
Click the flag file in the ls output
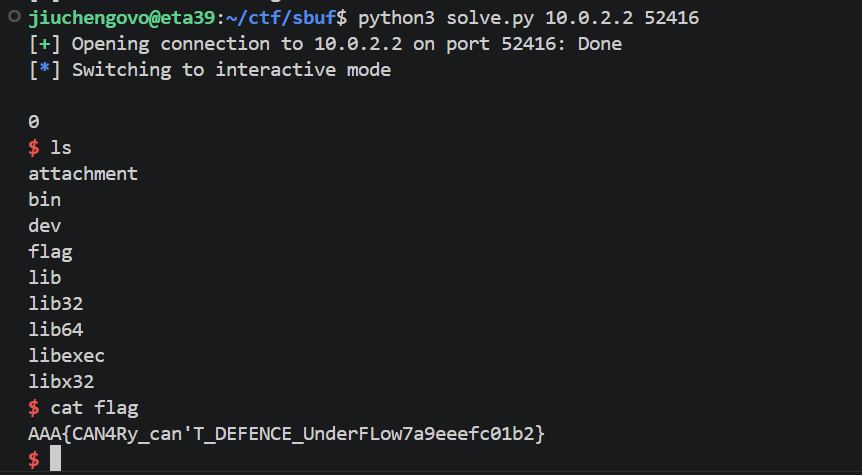tap(50, 252)
